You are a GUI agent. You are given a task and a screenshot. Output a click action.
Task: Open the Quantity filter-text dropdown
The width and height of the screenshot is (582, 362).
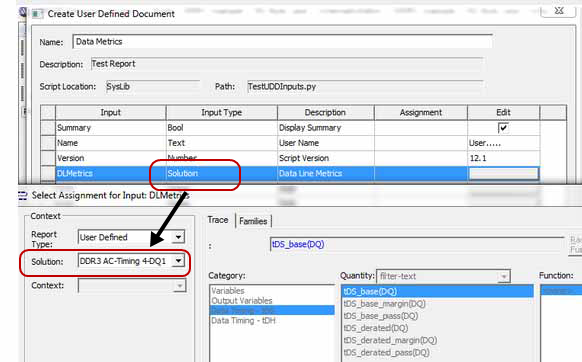point(504,277)
